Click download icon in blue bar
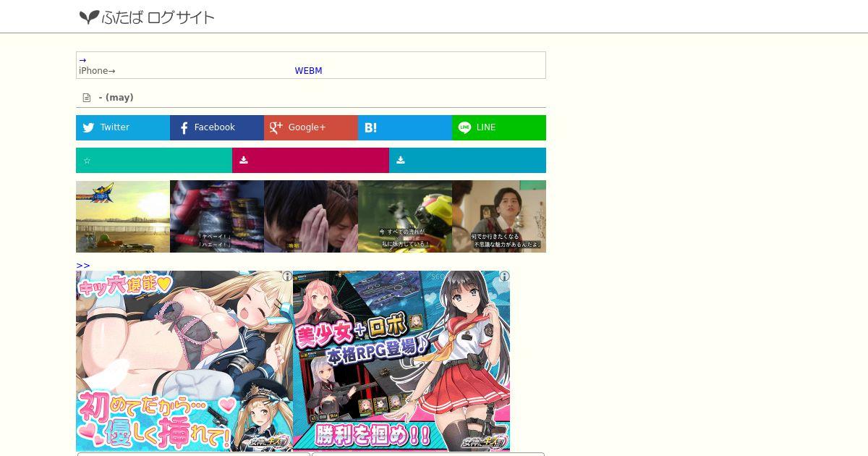868x456 pixels. point(400,161)
